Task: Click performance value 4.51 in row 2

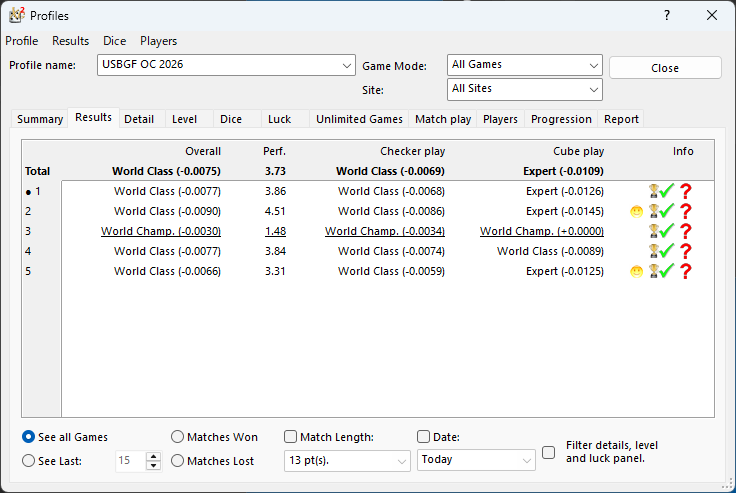Action: pos(275,211)
